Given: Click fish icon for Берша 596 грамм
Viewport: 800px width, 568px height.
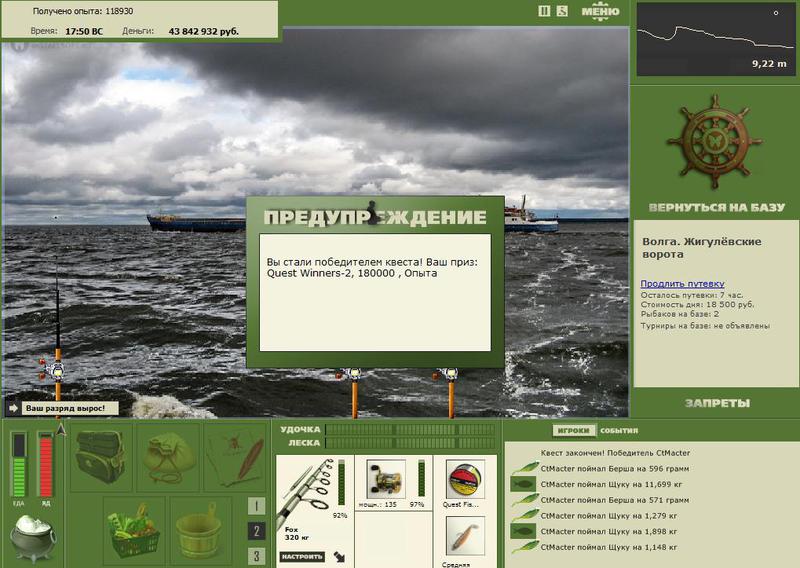Looking at the screenshot, I should click(x=524, y=468).
